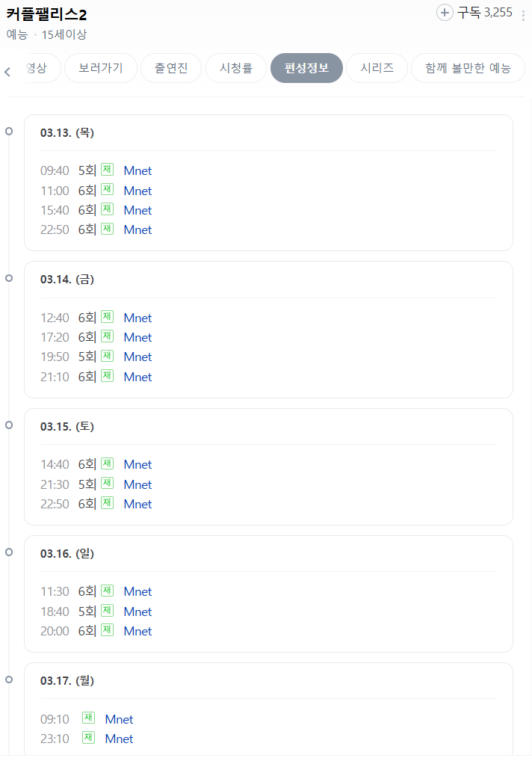
Task: Click the timeline dot beside 03.13 (목)
Action: 9,131
